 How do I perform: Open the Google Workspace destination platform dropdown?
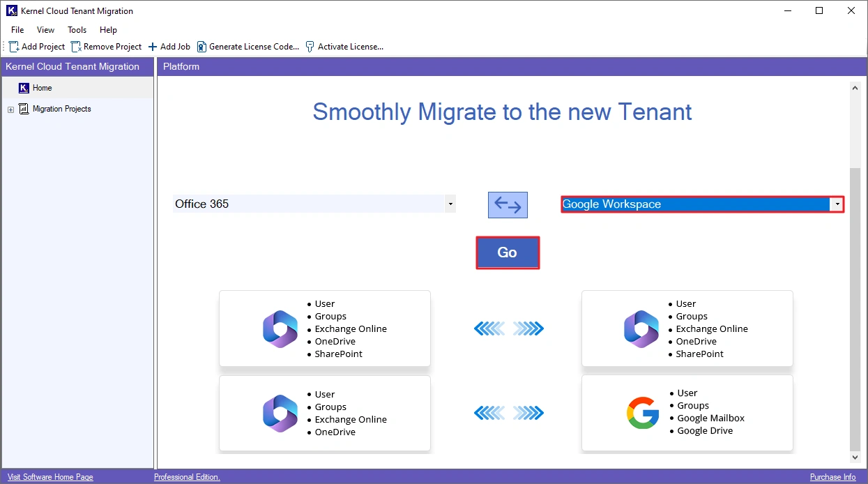(837, 204)
